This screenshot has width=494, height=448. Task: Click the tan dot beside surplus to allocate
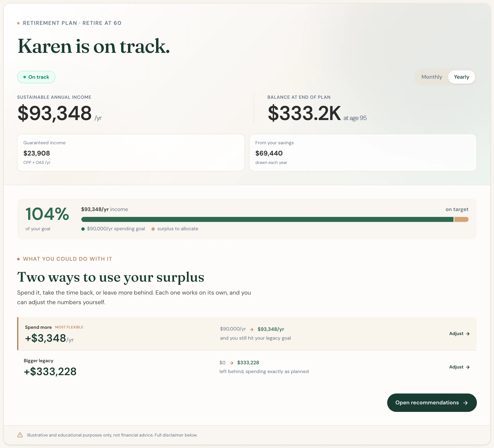pyautogui.click(x=153, y=229)
